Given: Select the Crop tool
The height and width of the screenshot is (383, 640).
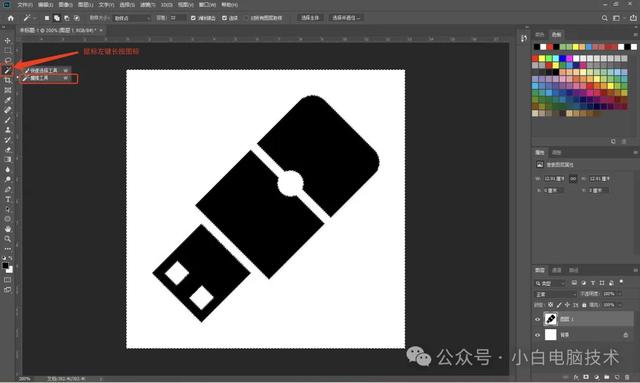Looking at the screenshot, I should point(7,80).
